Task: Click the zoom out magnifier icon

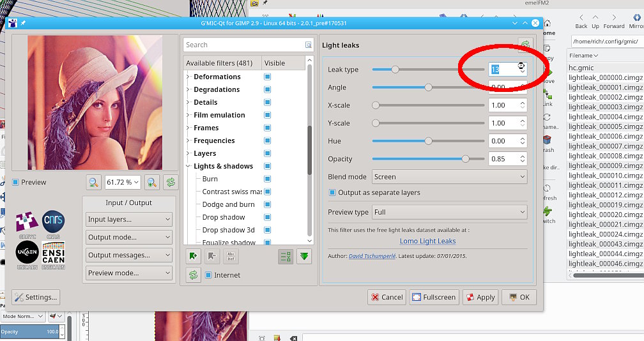Action: point(94,182)
